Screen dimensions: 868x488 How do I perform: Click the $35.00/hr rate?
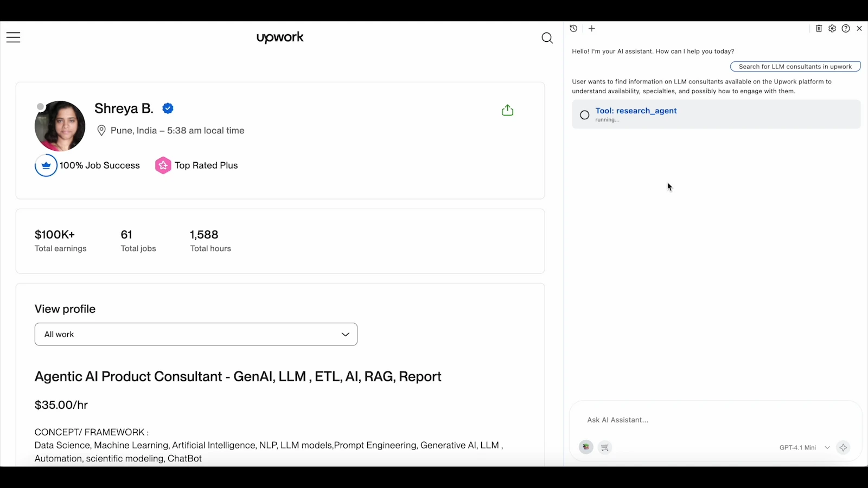tap(61, 405)
